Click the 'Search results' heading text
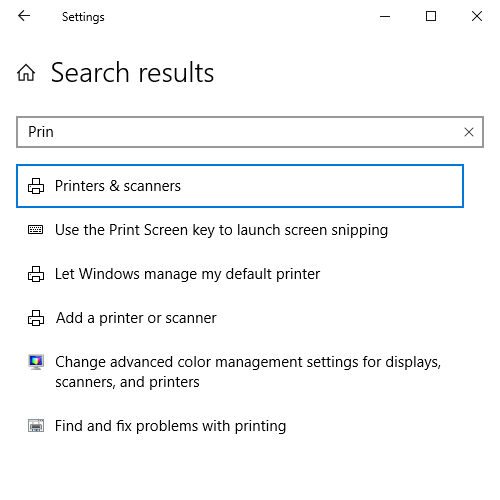The height and width of the screenshot is (500, 500). coord(132,73)
